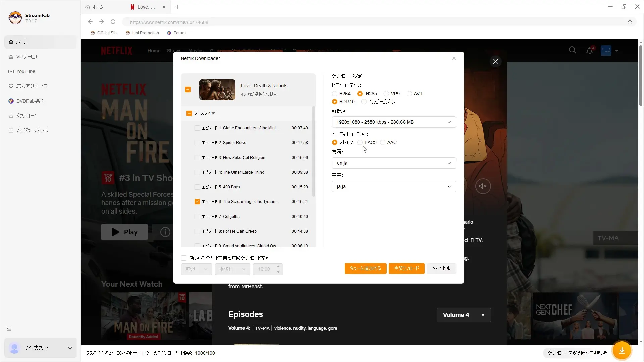Reload the page with the refresh icon
The image size is (644, 362).
click(113, 22)
